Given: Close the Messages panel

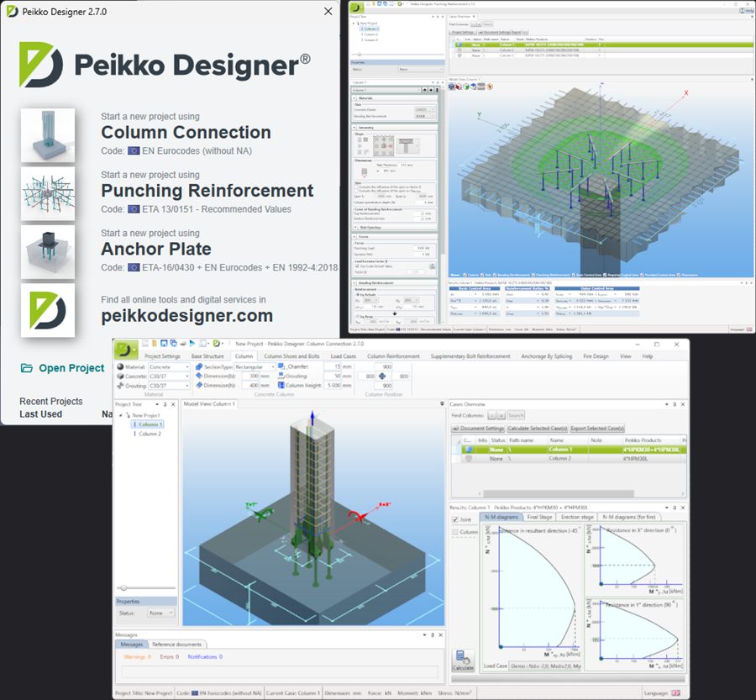Looking at the screenshot, I should click(x=441, y=634).
